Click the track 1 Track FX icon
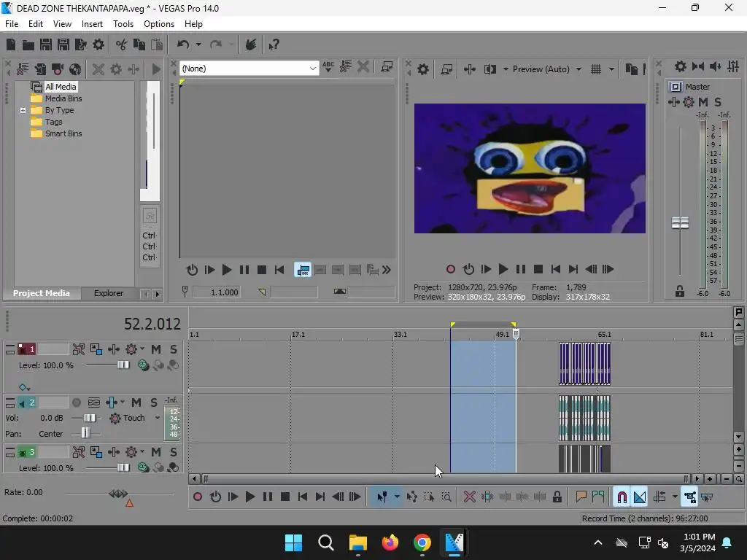Image resolution: width=747 pixels, height=560 pixels. [113, 349]
